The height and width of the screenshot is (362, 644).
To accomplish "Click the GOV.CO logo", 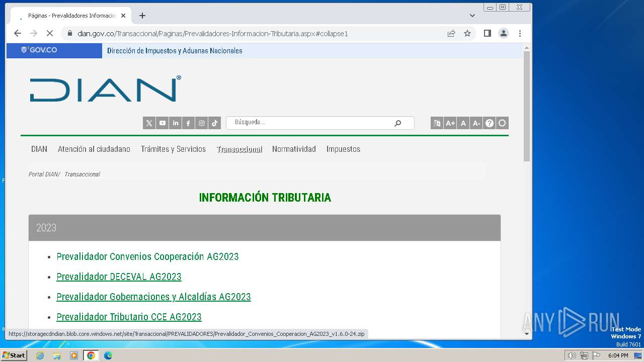I will click(x=39, y=50).
